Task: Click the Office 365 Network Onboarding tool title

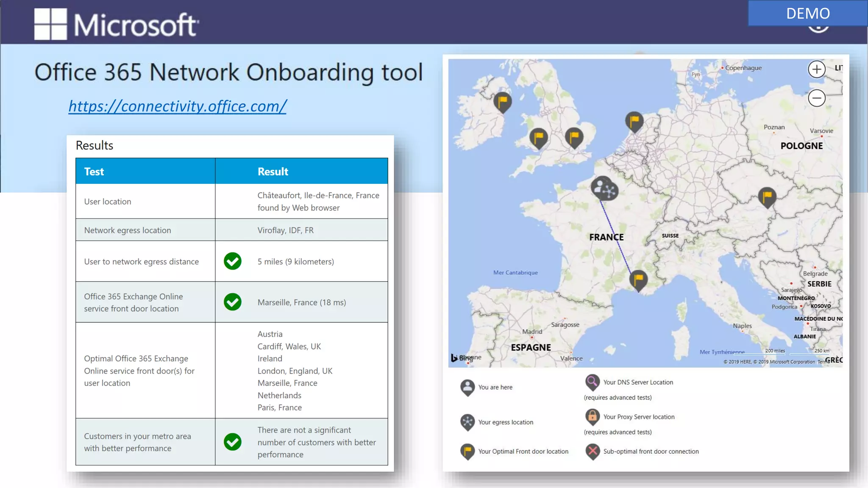Action: [229, 72]
